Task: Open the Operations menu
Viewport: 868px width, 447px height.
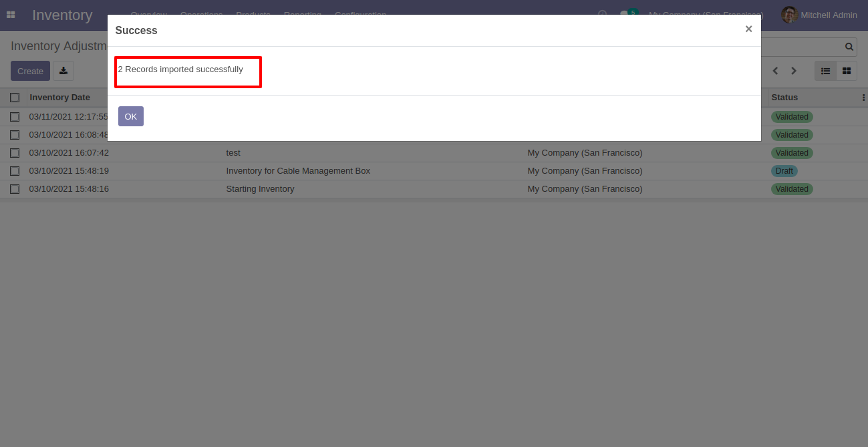Action: pyautogui.click(x=201, y=14)
